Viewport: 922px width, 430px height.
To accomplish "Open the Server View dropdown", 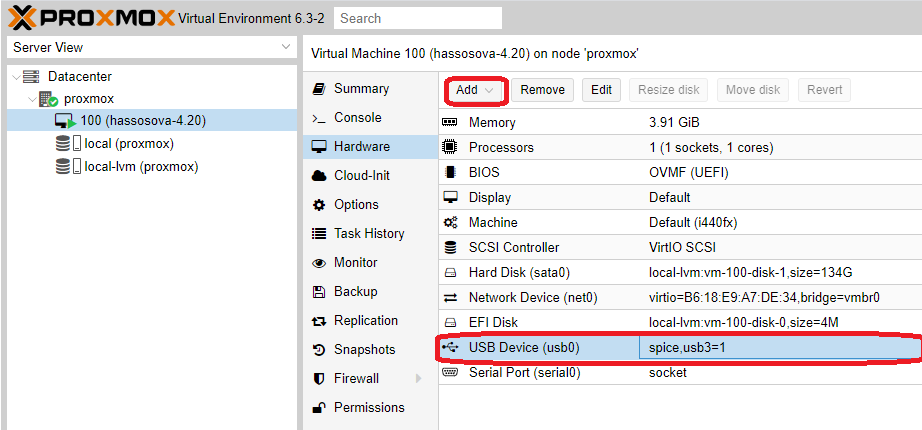I will pyautogui.click(x=286, y=47).
